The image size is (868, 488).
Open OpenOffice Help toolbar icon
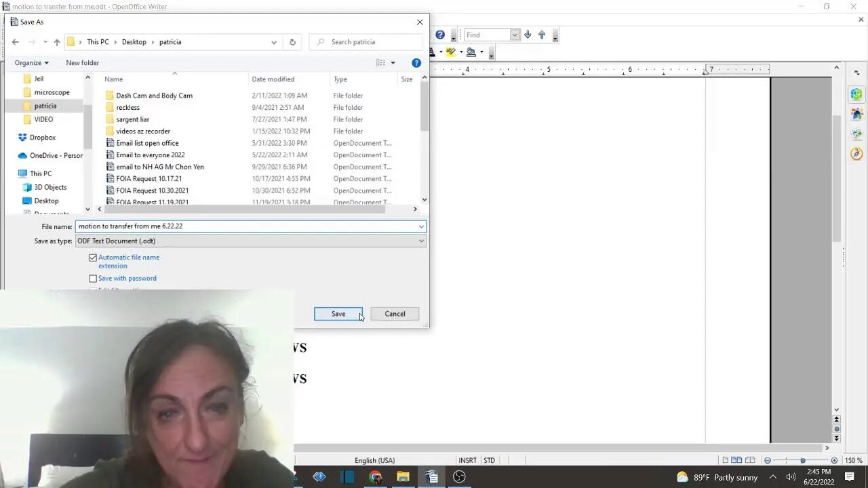[x=440, y=35]
